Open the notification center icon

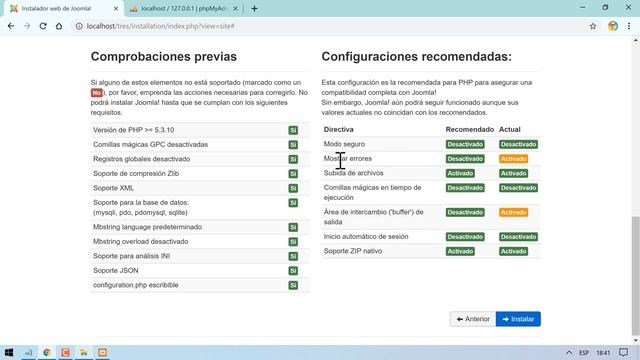coord(623,353)
